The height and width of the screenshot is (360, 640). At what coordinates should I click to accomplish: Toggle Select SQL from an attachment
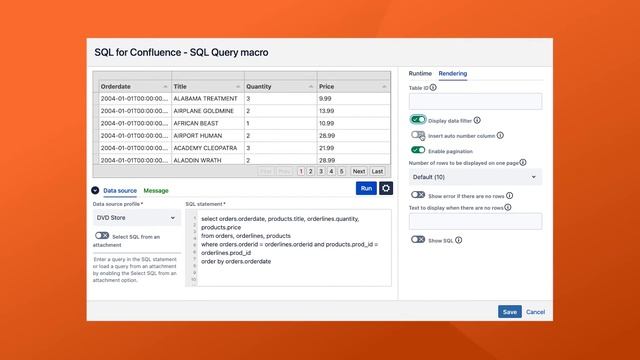click(x=102, y=236)
